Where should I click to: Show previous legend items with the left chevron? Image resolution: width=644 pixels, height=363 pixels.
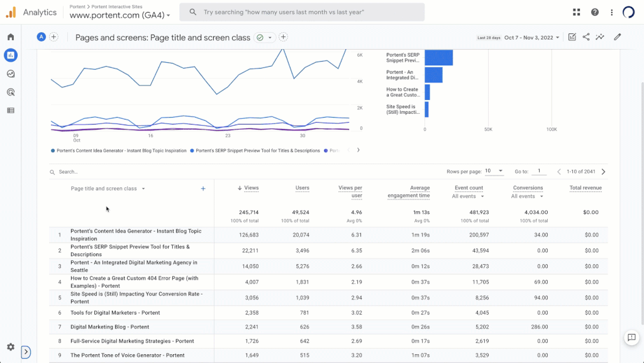click(x=348, y=150)
